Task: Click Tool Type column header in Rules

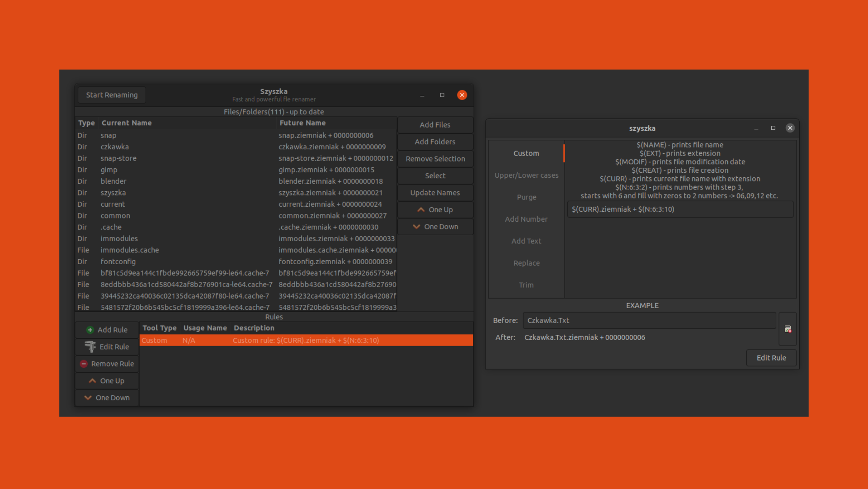Action: [160, 328]
